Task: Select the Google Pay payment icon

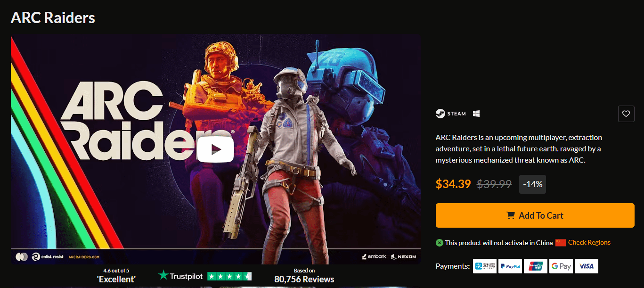Action: (561, 266)
